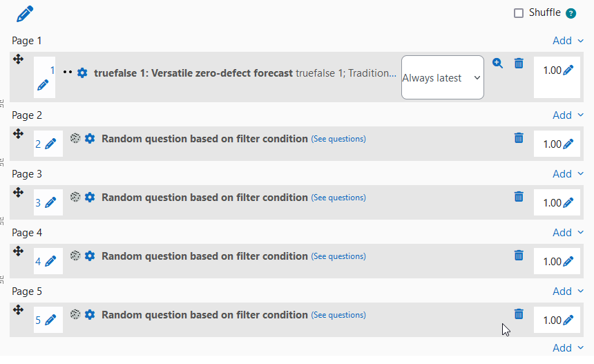
Task: Open See questions link on Page 5
Action: [x=338, y=315]
